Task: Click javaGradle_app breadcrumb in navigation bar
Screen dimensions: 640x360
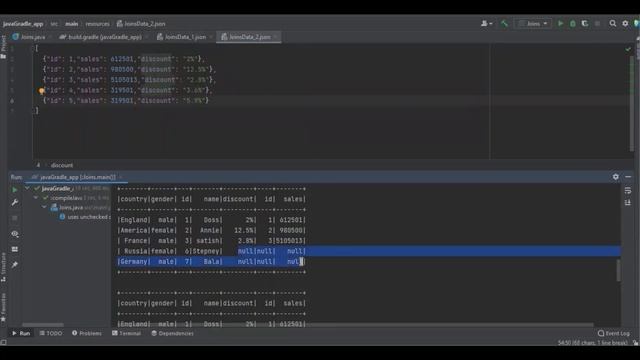Action: (23, 24)
